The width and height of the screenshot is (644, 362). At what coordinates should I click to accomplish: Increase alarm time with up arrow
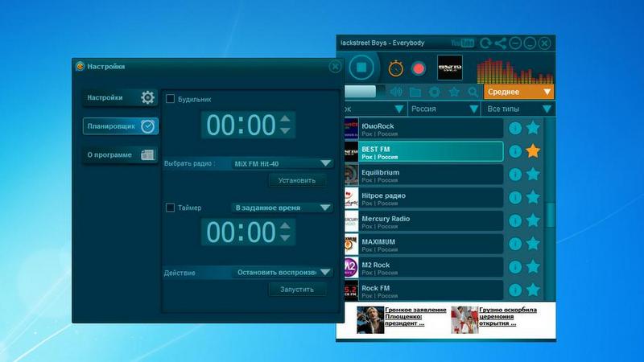tap(285, 118)
